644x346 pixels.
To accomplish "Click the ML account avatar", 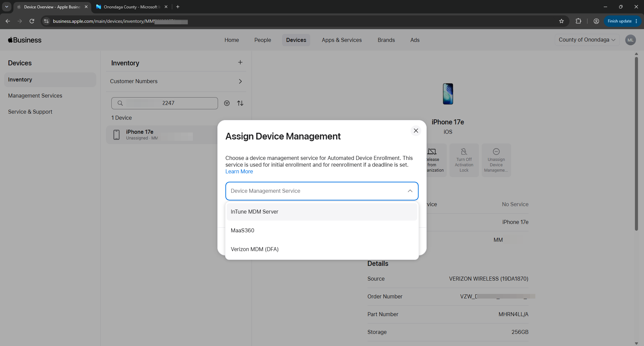I will [x=631, y=40].
